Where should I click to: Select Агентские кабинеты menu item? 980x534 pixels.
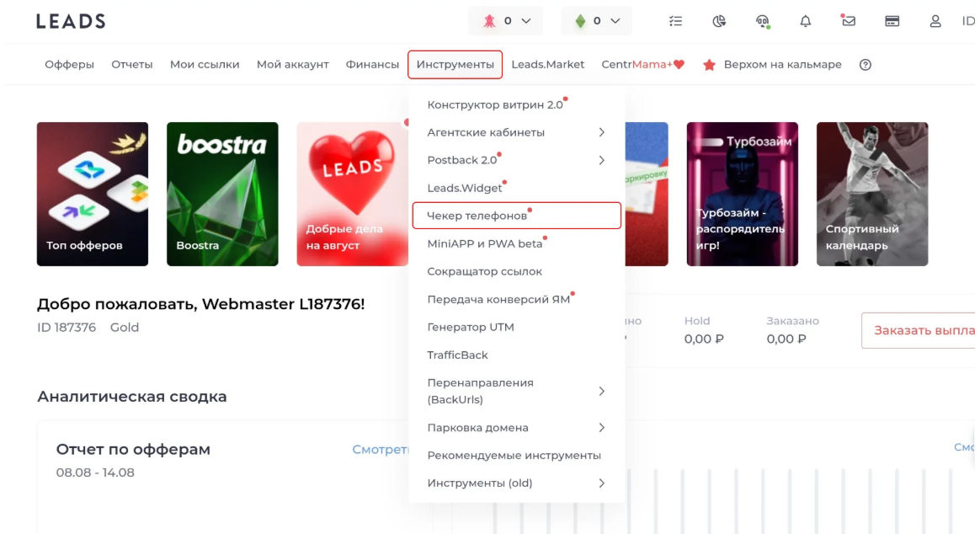click(x=486, y=132)
